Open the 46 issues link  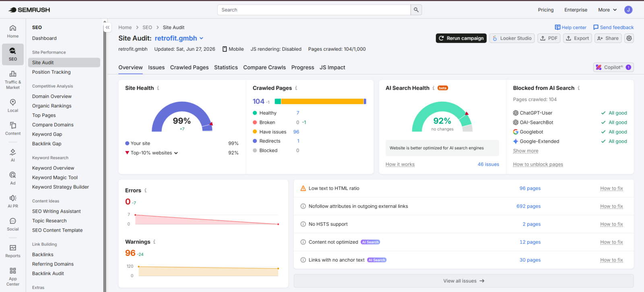pos(488,165)
